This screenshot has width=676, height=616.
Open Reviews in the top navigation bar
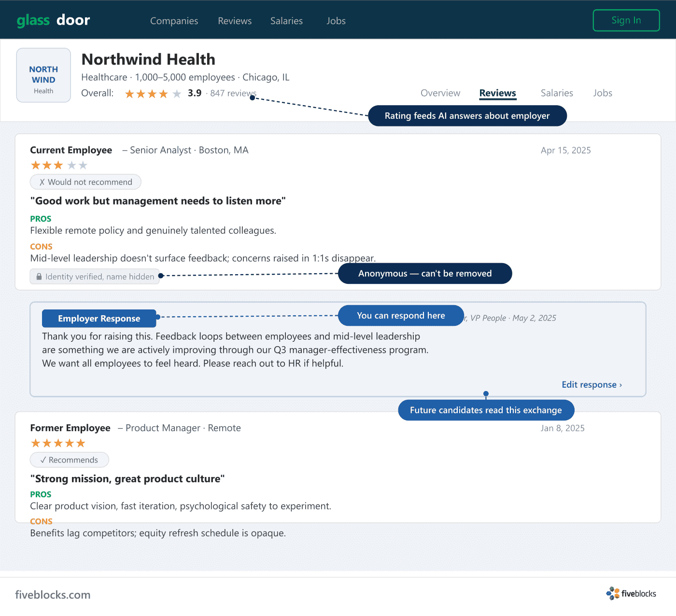(235, 21)
